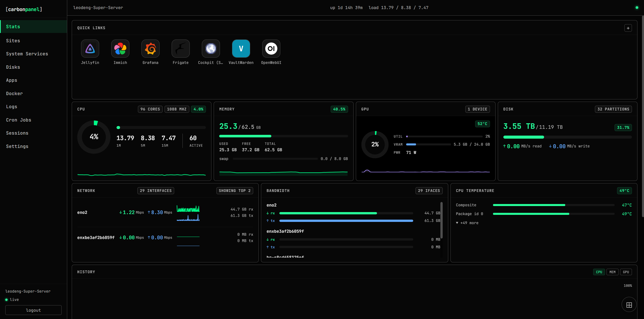Screen dimensions: 644x319
Task: Navigate to Disks
Action: point(33,67)
